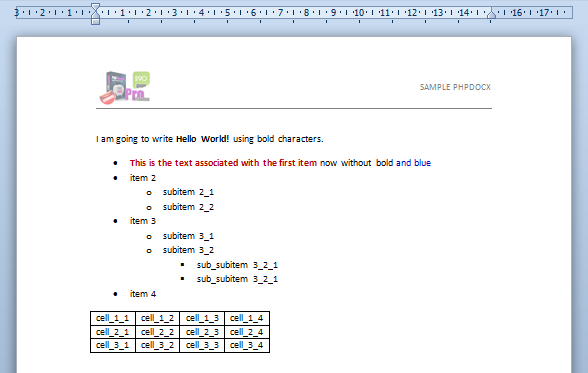Screen dimensions: 588x373
Task: Click the bold 'Hello World!' text
Action: click(x=202, y=139)
